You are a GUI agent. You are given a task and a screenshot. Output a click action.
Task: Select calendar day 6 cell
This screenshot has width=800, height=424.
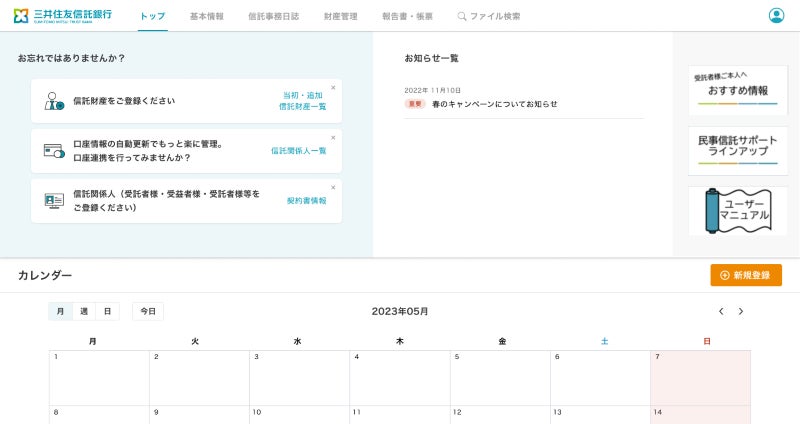(x=601, y=378)
